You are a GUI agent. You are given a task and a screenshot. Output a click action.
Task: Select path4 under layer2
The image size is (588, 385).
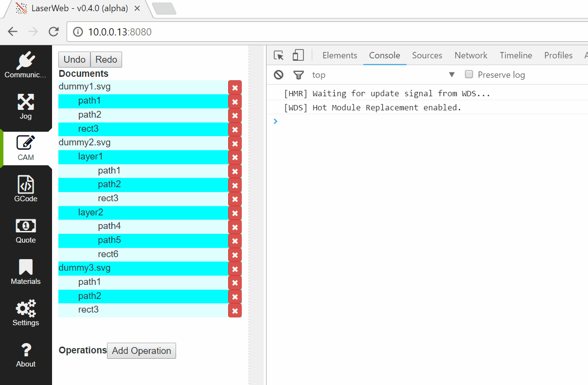[x=143, y=227]
